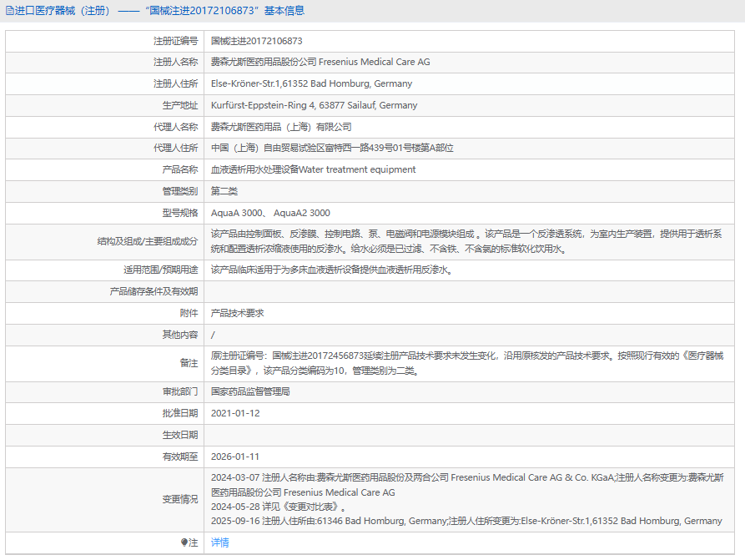Click the page title 进口医疗器械（注册）基本信息
Viewport: 745px width, 560px height.
coord(159,11)
